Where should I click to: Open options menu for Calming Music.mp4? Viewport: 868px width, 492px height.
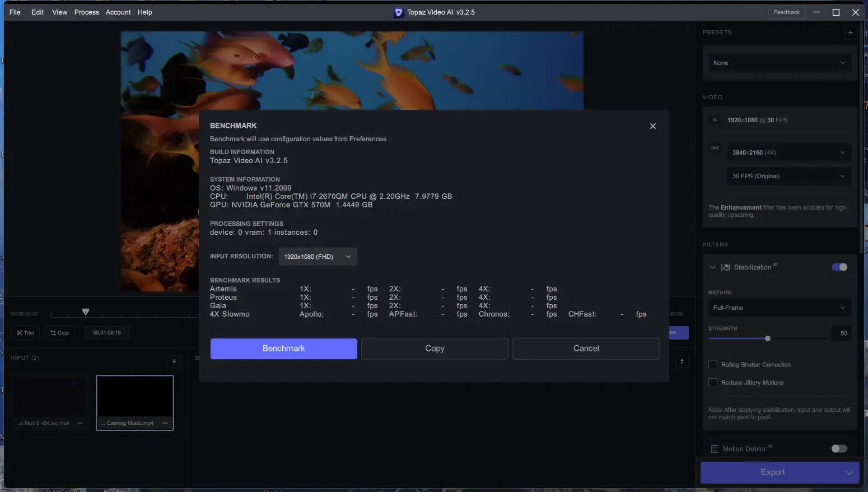165,423
